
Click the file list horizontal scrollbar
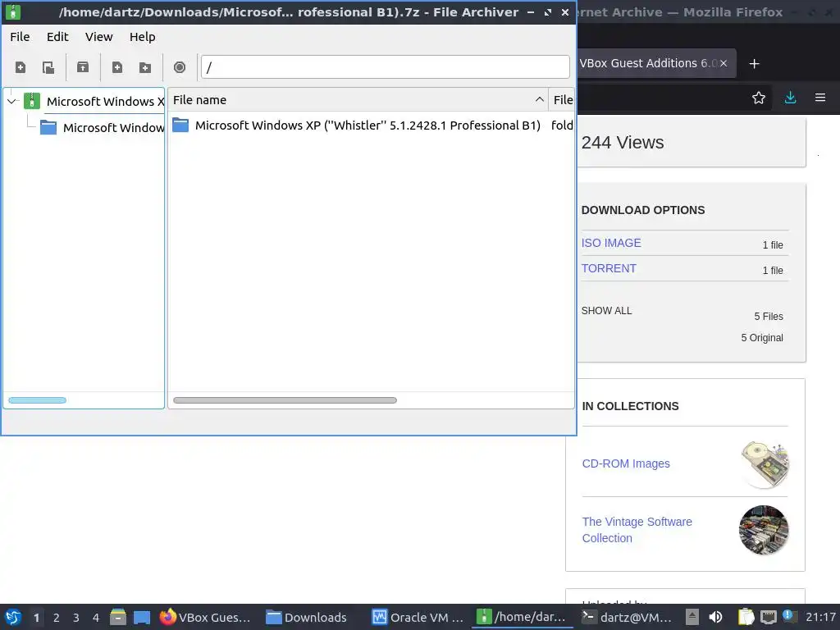[x=285, y=400]
